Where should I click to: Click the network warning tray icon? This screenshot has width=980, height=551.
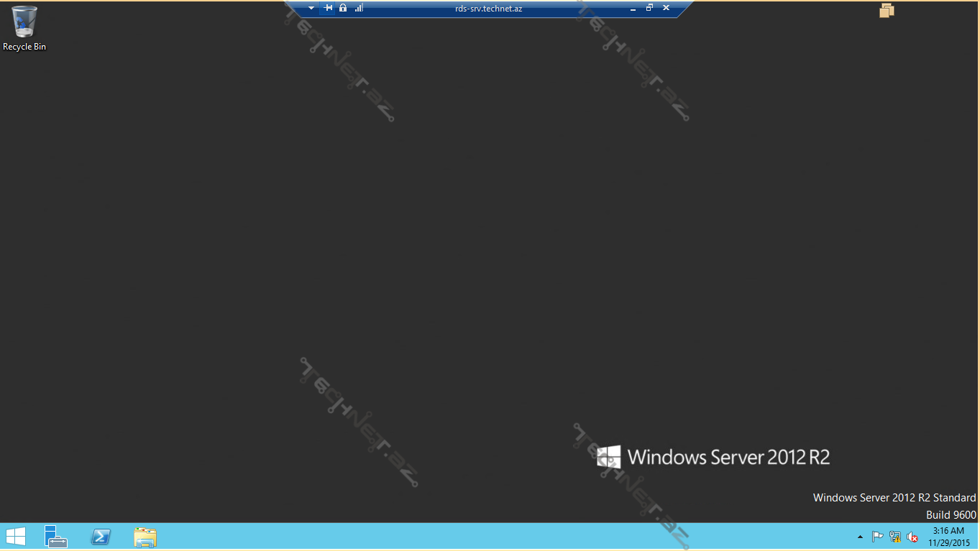[x=895, y=537]
